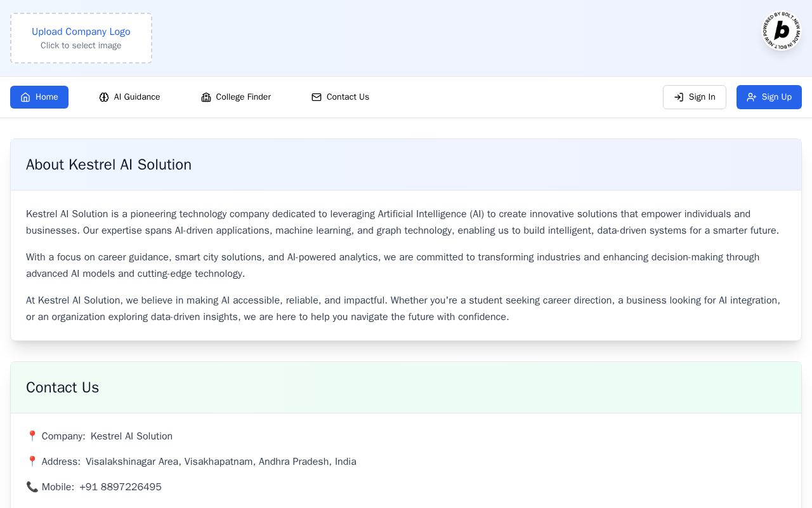Open the AI Guidance page
The width and height of the screenshot is (812, 508).
[x=129, y=97]
